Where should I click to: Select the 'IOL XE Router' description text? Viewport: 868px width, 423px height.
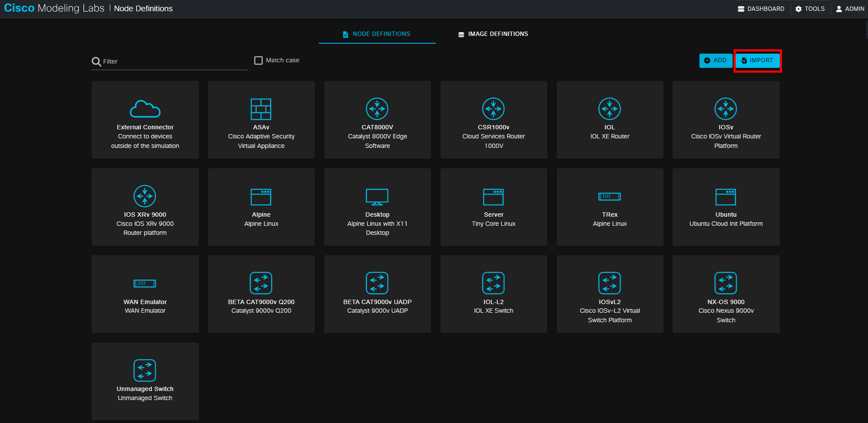coord(610,136)
